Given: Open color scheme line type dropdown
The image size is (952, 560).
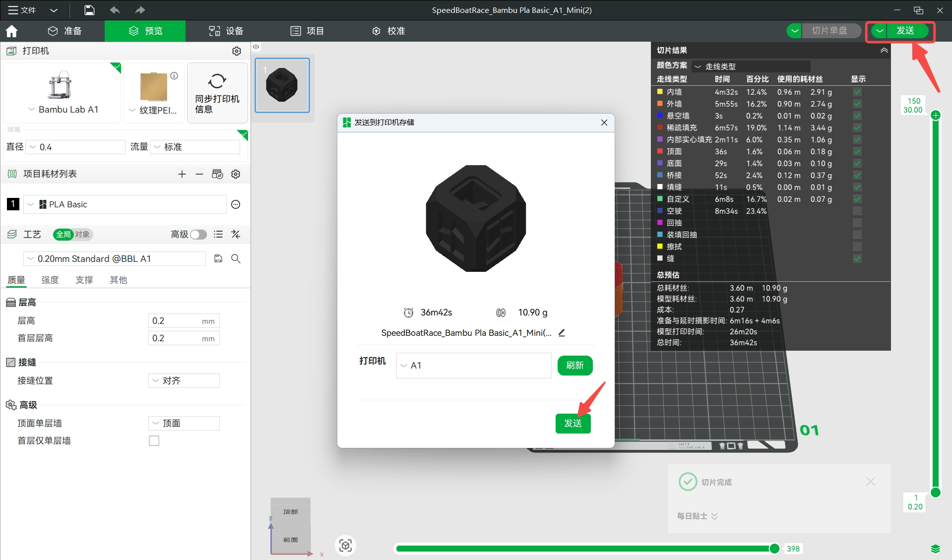Looking at the screenshot, I should (751, 66).
